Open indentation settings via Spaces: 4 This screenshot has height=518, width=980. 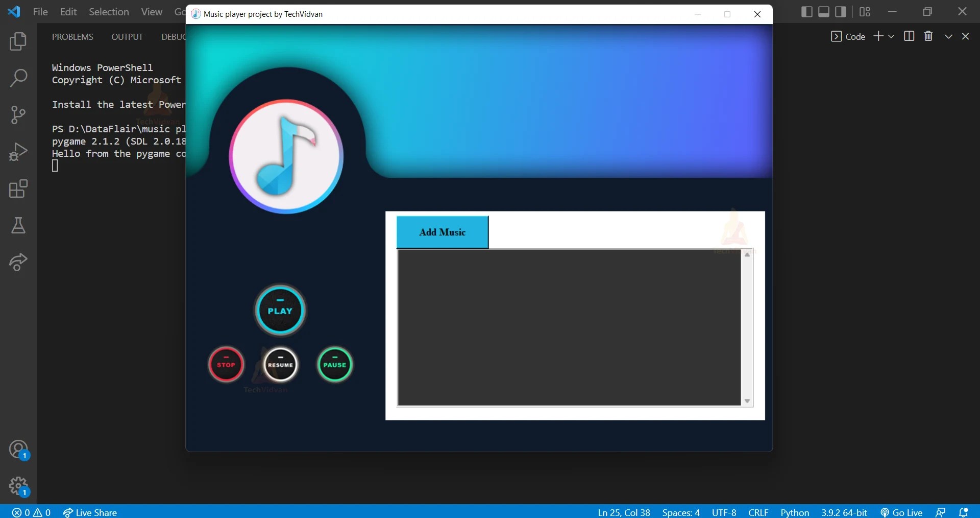681,512
